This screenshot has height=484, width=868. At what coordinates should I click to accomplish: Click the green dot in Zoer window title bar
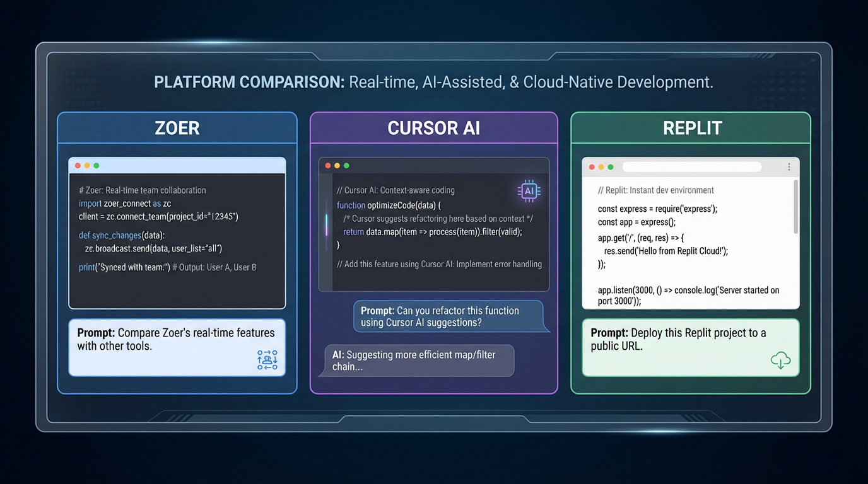click(96, 164)
